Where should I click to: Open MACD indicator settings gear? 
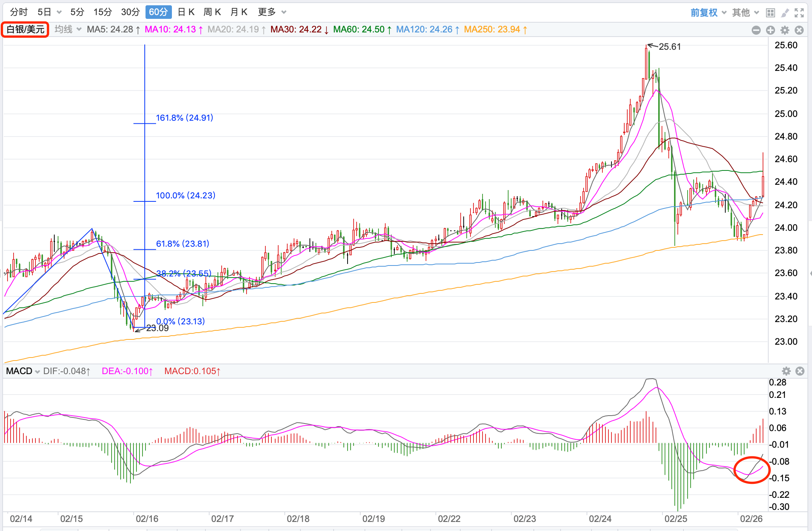[786, 371]
